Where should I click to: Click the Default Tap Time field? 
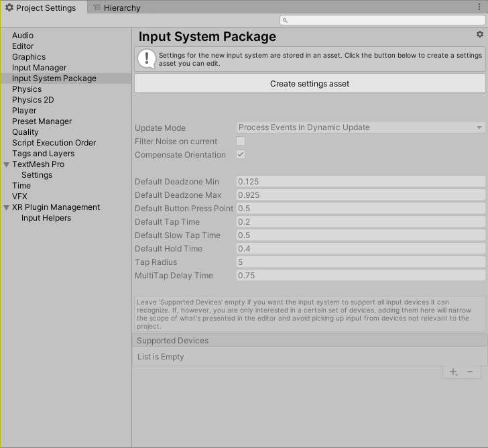point(361,222)
